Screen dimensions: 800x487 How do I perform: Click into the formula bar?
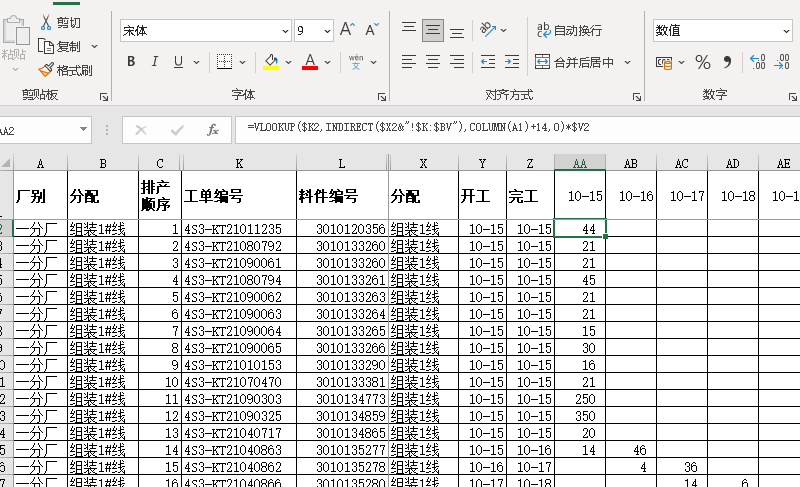517,129
